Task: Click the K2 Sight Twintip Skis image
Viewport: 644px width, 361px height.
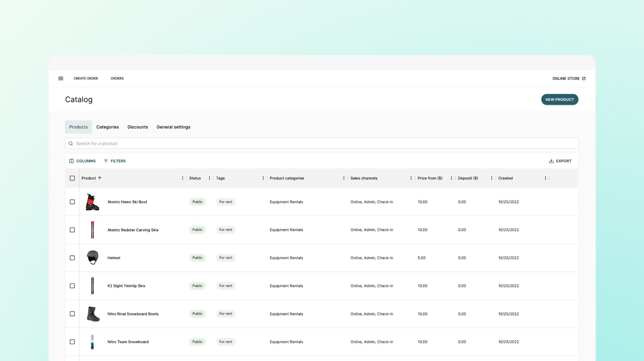Action: pyautogui.click(x=92, y=286)
